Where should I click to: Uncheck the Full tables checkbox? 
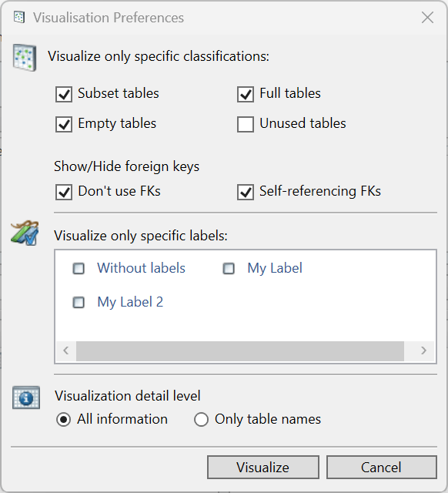pyautogui.click(x=246, y=94)
